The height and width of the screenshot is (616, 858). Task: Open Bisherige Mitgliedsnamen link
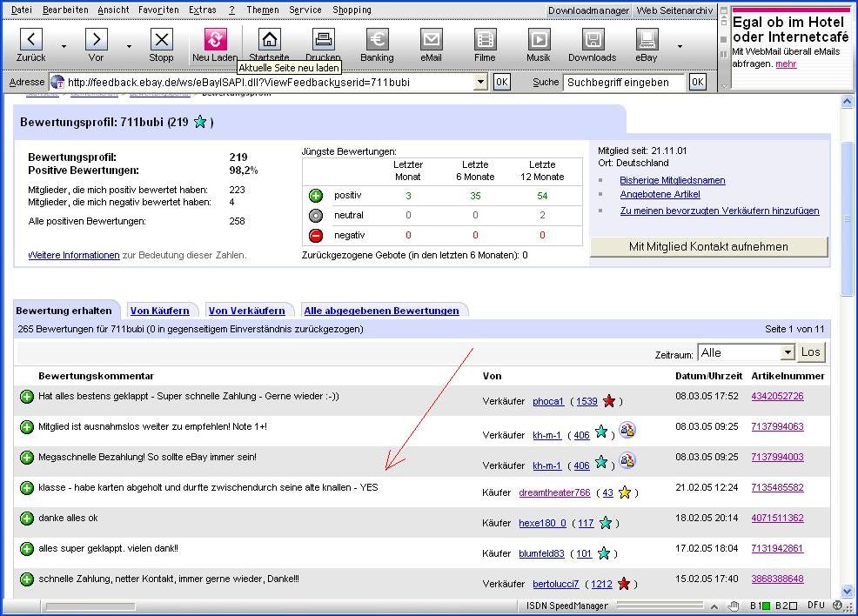point(673,180)
